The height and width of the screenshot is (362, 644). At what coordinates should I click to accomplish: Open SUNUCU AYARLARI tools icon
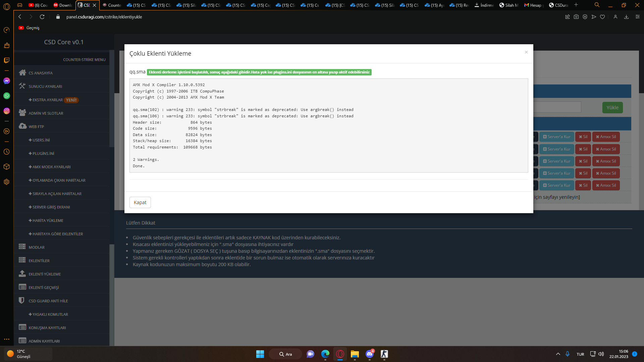tap(22, 86)
